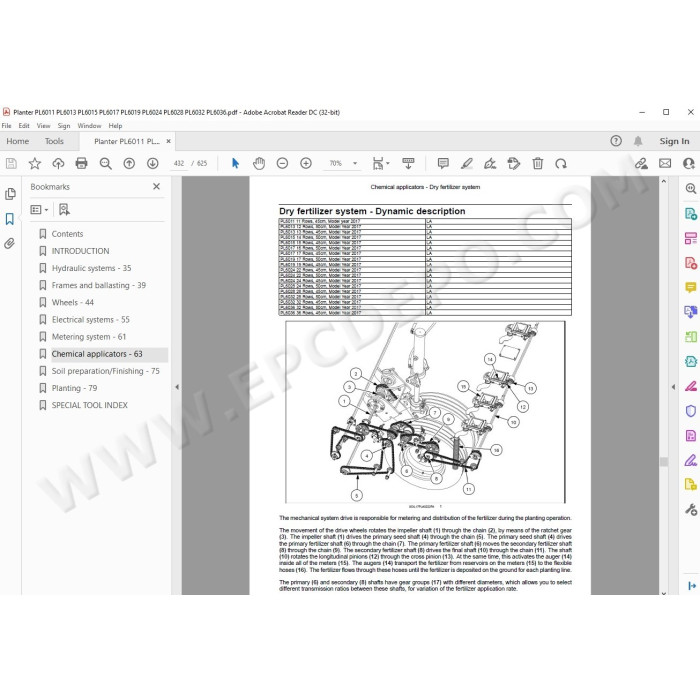Zoom in with the plus button
Viewport: 700px width, 700px height.
[x=306, y=163]
